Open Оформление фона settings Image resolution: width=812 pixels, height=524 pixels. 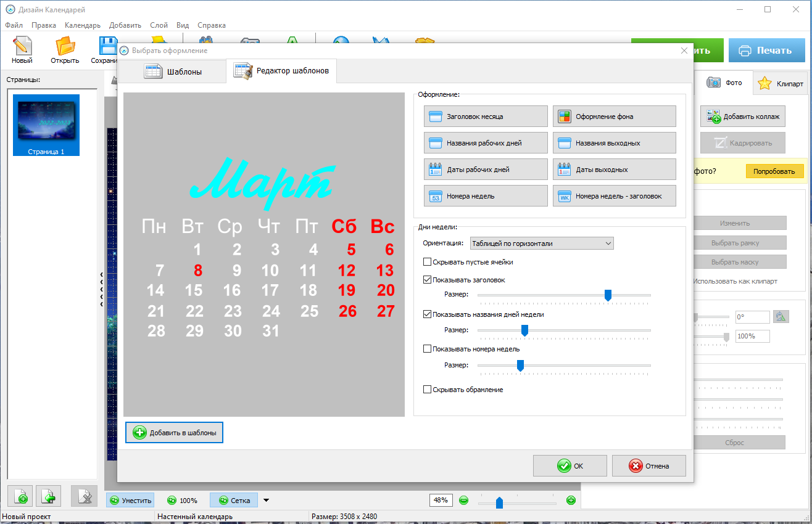pos(614,117)
